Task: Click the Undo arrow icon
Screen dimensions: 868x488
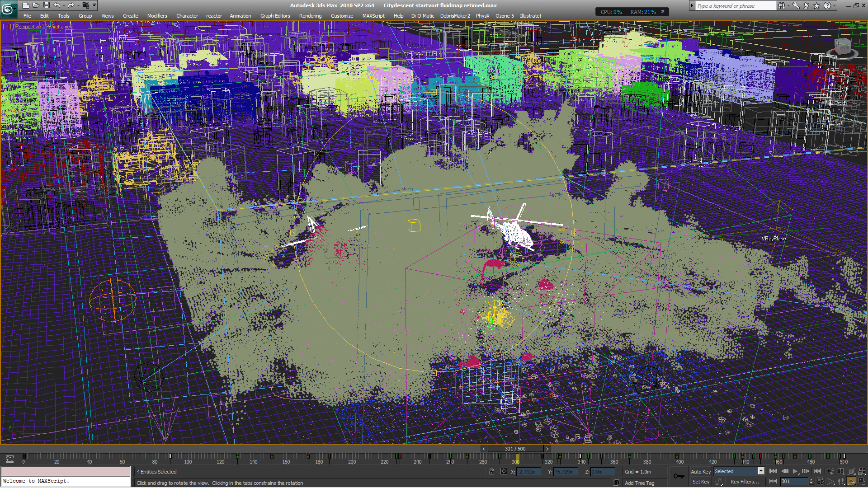Action: (57, 5)
